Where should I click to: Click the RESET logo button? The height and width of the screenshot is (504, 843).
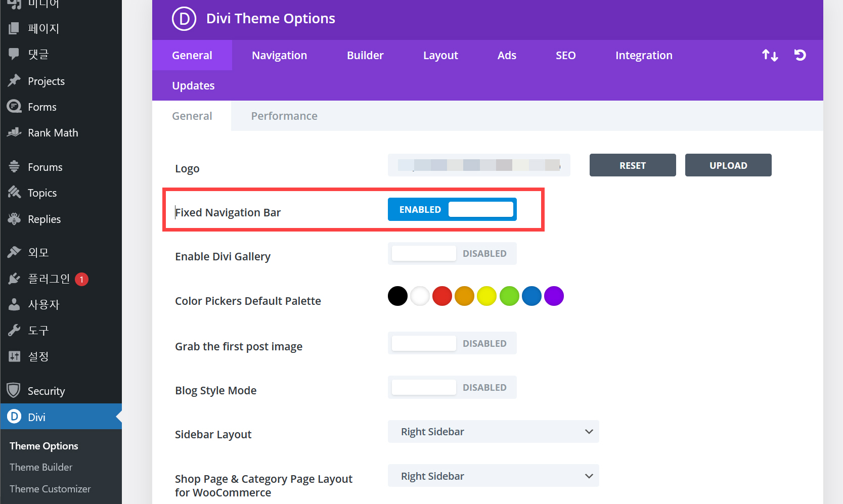(633, 165)
